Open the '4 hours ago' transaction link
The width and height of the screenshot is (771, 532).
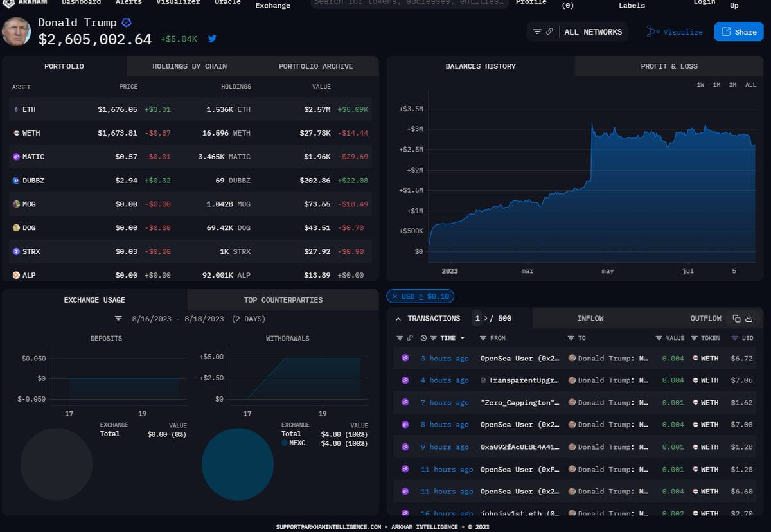[445, 380]
